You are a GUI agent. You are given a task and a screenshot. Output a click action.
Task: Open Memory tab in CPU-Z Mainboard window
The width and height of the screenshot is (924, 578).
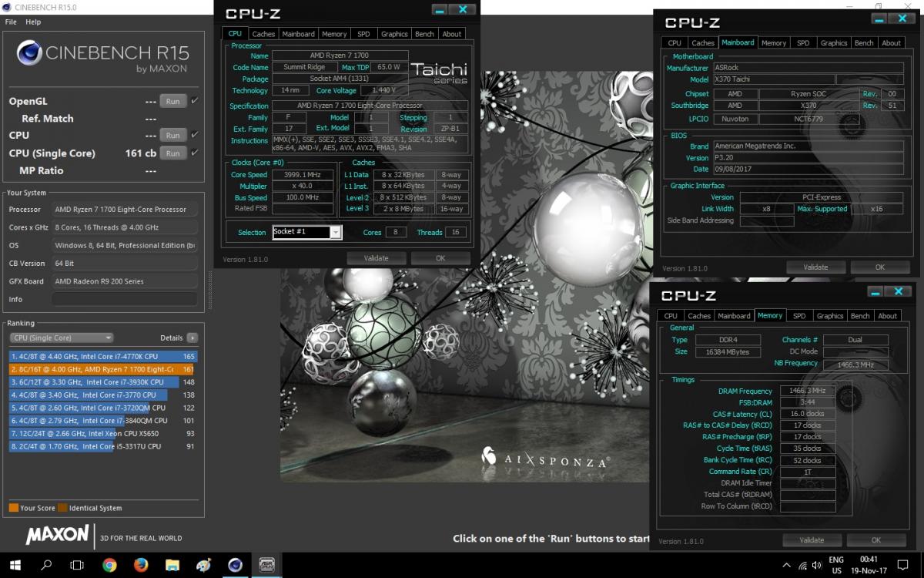point(774,43)
